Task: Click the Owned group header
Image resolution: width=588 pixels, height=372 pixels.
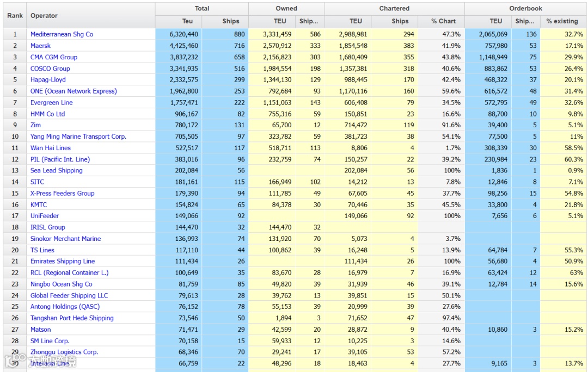Action: click(x=286, y=8)
